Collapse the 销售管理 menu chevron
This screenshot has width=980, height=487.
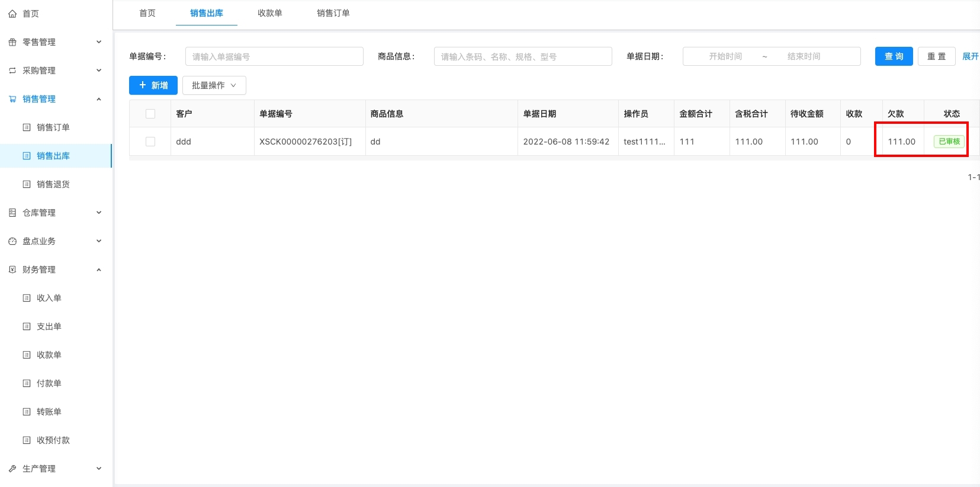click(x=99, y=99)
